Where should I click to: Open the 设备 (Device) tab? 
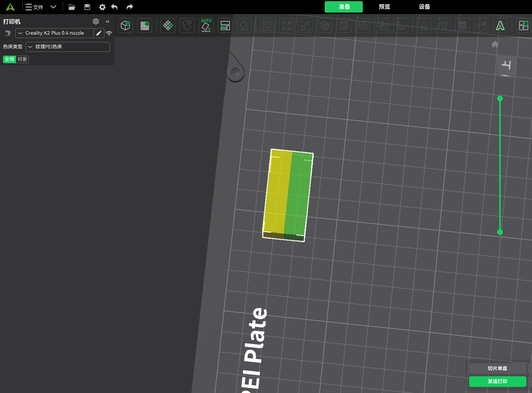424,7
